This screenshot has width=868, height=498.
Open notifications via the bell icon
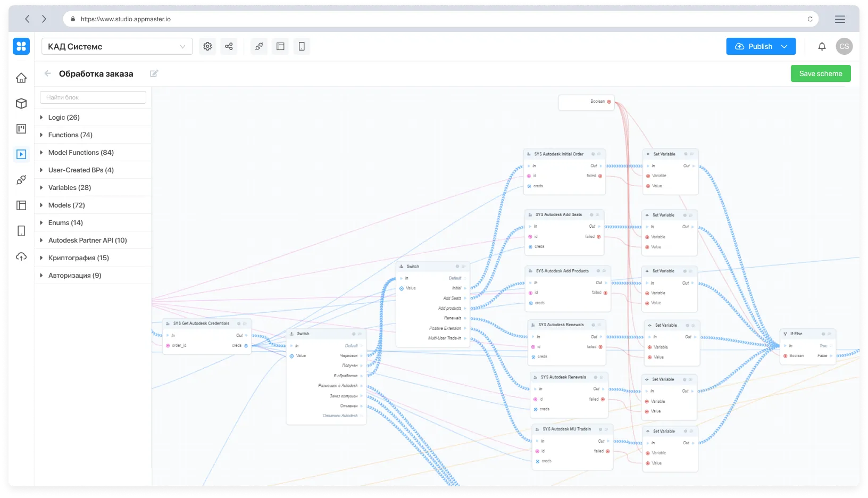pos(822,46)
